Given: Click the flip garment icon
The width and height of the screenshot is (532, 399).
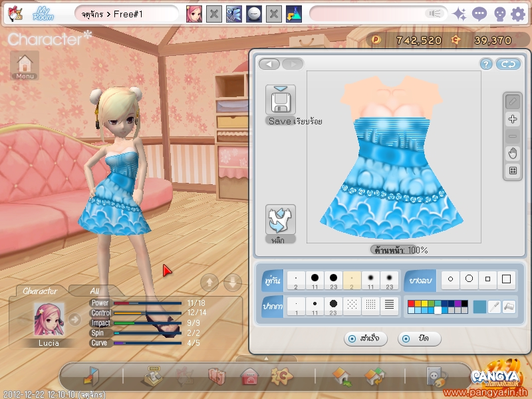Looking at the screenshot, I should (280, 219).
